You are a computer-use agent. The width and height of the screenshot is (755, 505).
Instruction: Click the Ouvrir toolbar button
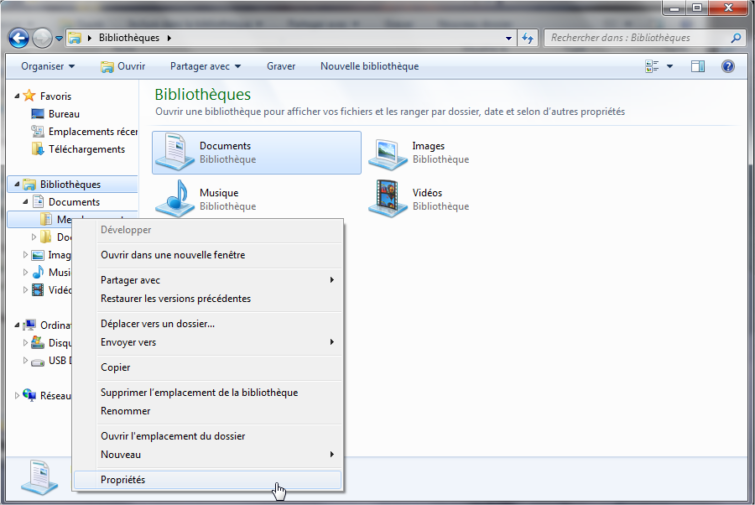pyautogui.click(x=123, y=66)
